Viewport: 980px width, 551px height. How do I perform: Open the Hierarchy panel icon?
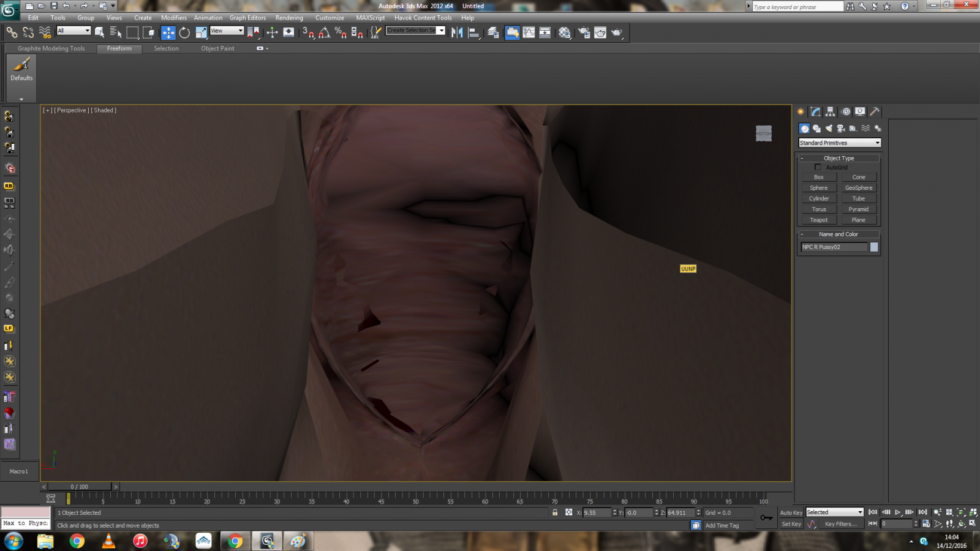[830, 111]
